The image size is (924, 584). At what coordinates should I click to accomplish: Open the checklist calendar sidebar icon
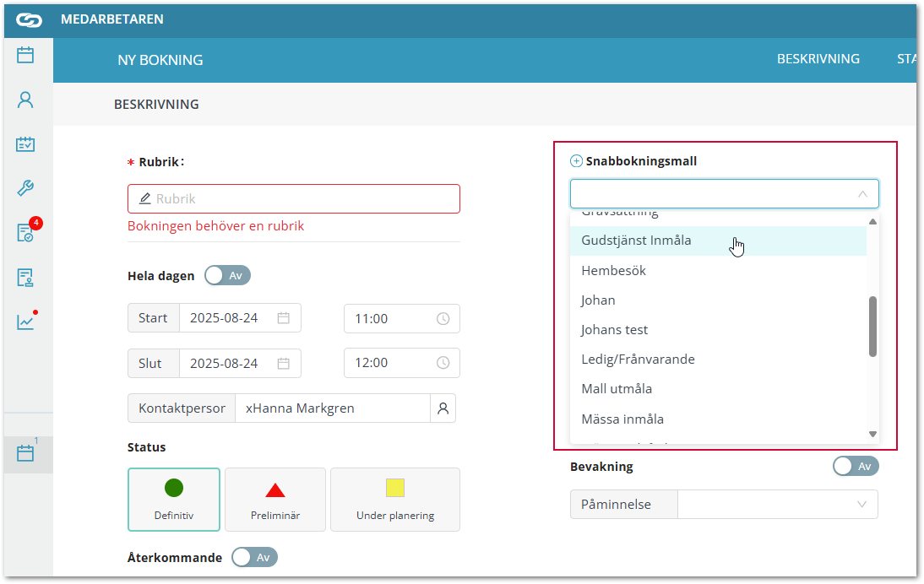coord(25,144)
